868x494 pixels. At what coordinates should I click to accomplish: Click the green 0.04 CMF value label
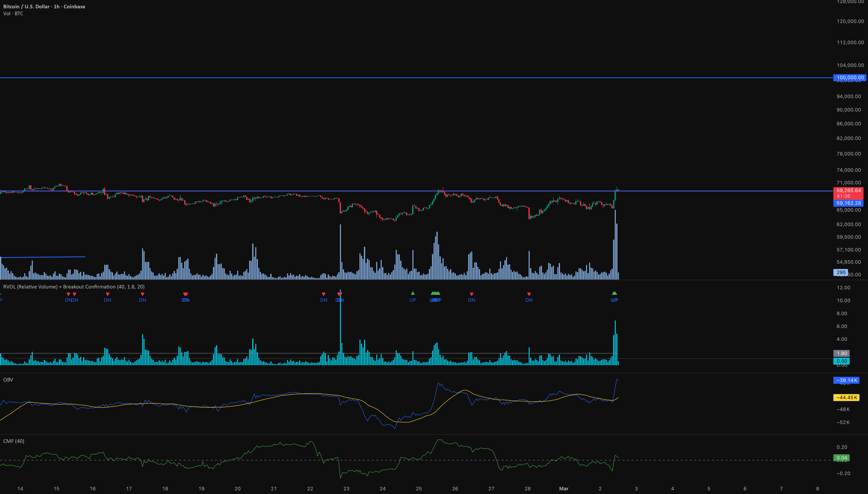click(x=842, y=458)
